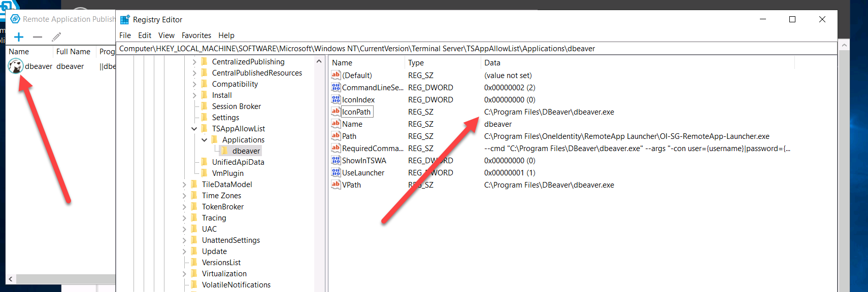
Task: Select the IconPath string value icon
Action: (336, 112)
